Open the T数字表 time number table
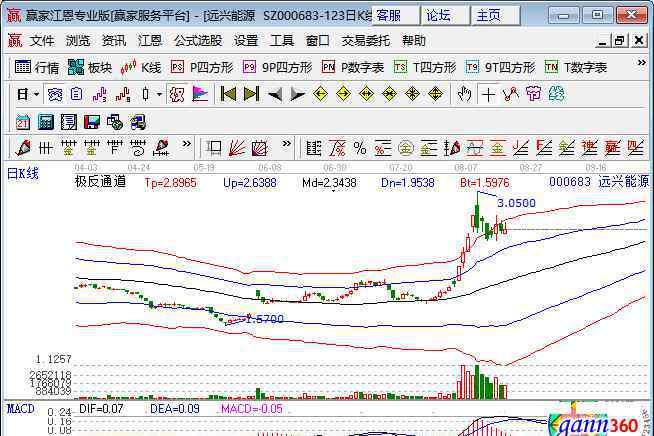This screenshot has width=654, height=436. tap(576, 67)
